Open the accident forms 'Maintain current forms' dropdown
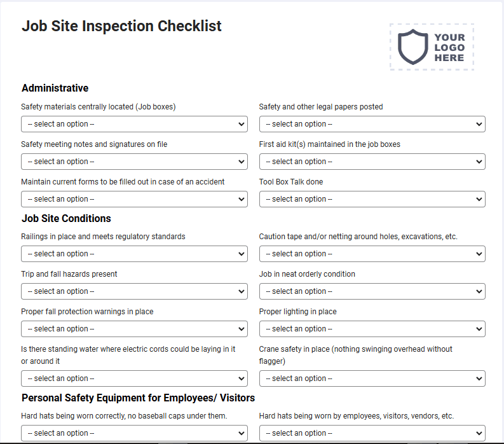Image resolution: width=504 pixels, height=444 pixels. 134,199
